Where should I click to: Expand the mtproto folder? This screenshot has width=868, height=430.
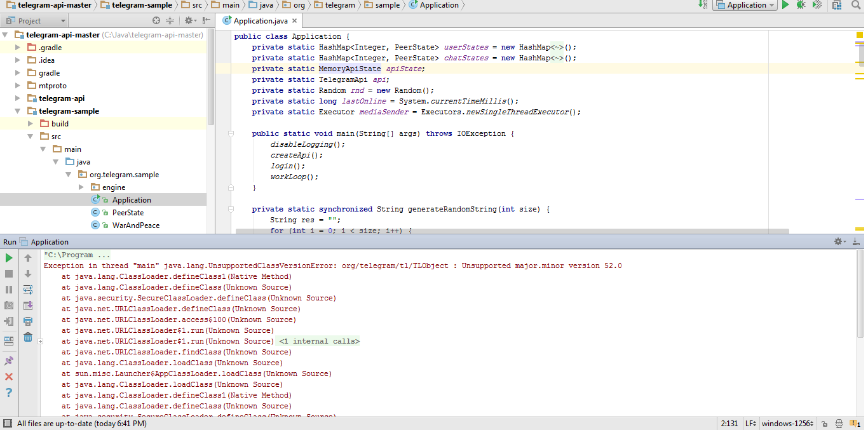pos(18,86)
